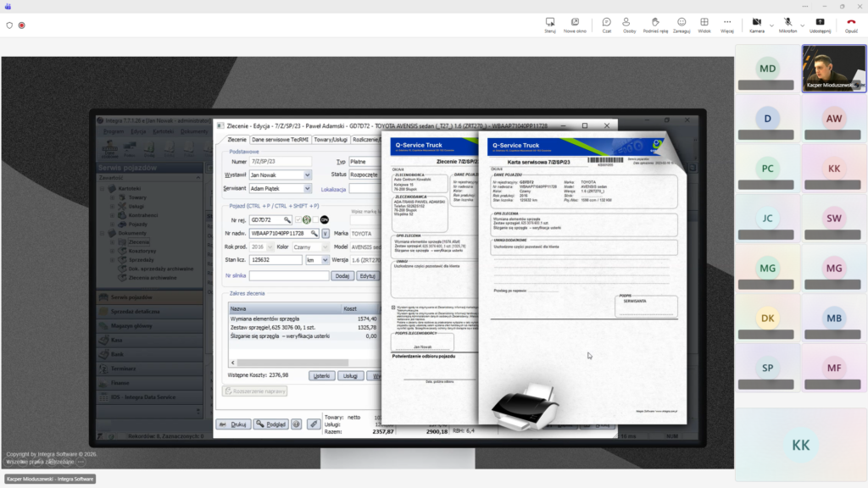Switch to the Dane serwisowe TecRMI tab
Viewport: 868px width, 488px height.
[x=280, y=140]
